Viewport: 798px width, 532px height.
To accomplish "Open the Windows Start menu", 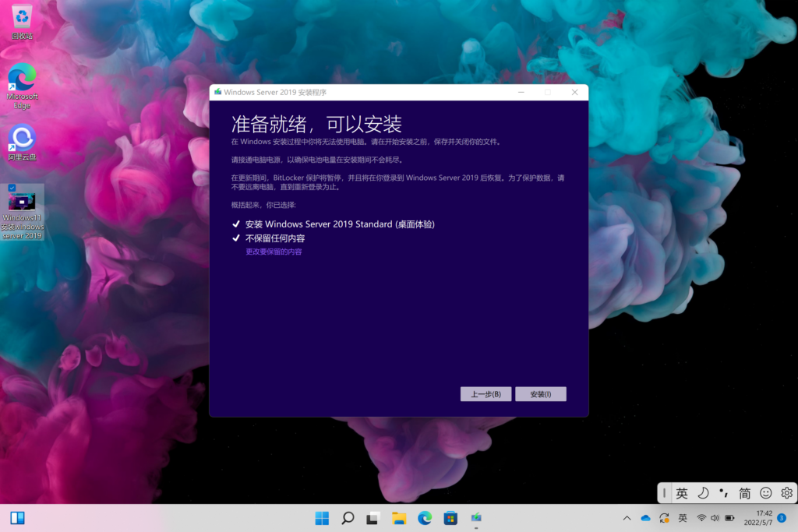I will point(322,518).
